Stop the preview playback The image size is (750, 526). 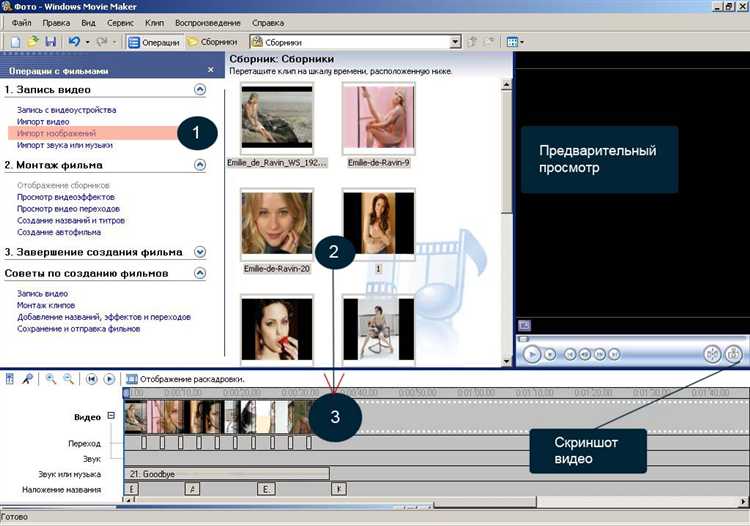(x=550, y=354)
